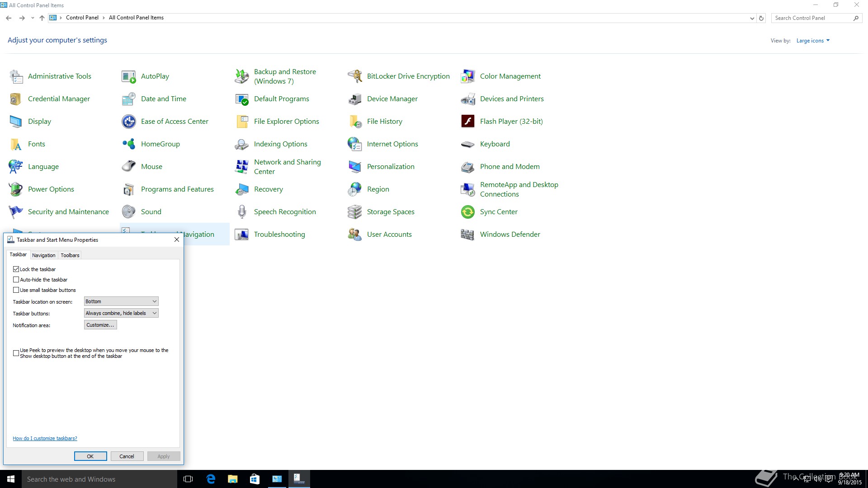
Task: Open the Keyboard icon
Action: 468,144
